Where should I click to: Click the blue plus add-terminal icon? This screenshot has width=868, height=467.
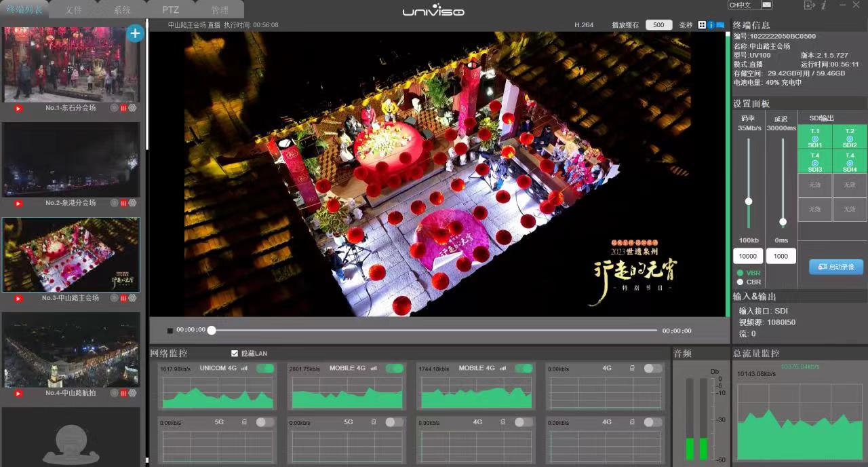click(x=135, y=33)
